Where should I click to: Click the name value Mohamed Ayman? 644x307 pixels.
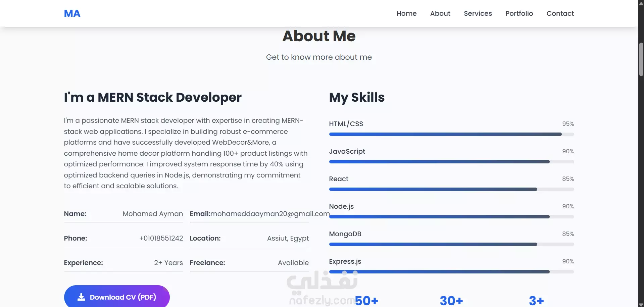coord(153,214)
